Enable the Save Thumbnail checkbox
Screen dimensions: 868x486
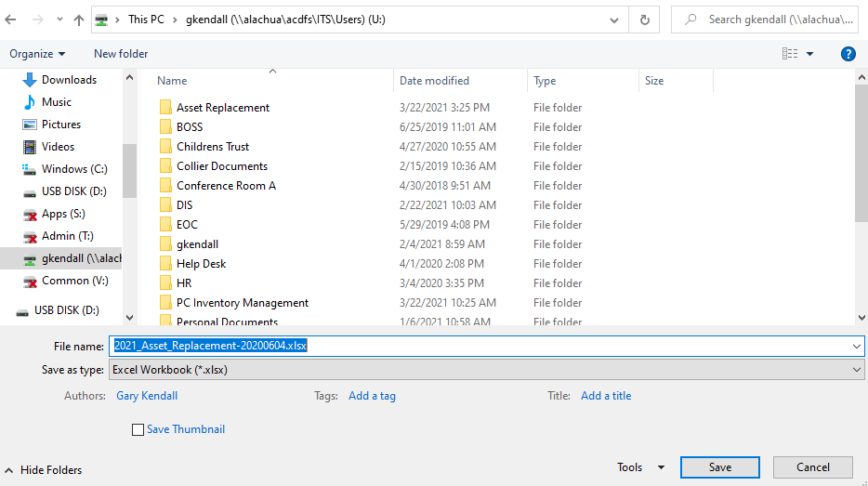pyautogui.click(x=138, y=429)
